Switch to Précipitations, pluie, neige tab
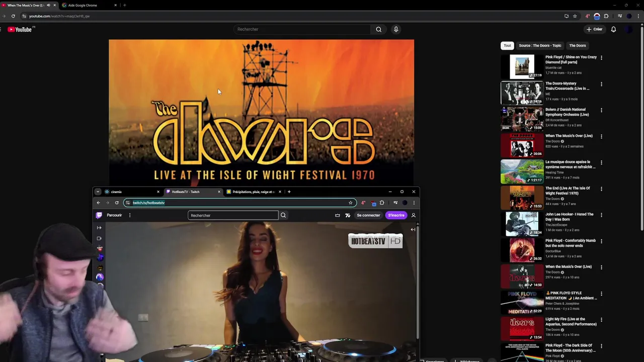 click(x=254, y=192)
